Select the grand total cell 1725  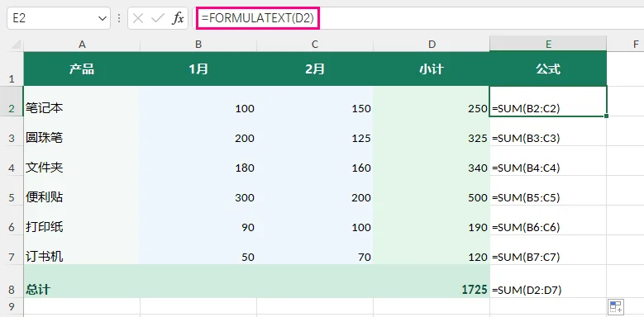[432, 282]
